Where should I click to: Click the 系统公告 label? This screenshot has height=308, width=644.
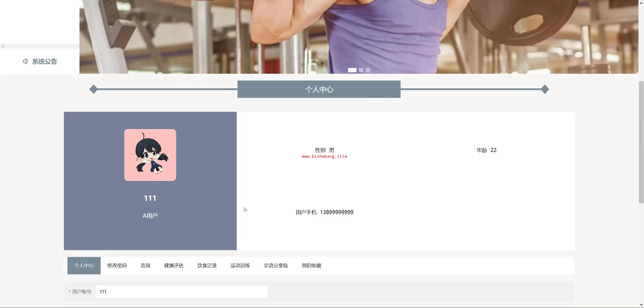click(x=45, y=61)
